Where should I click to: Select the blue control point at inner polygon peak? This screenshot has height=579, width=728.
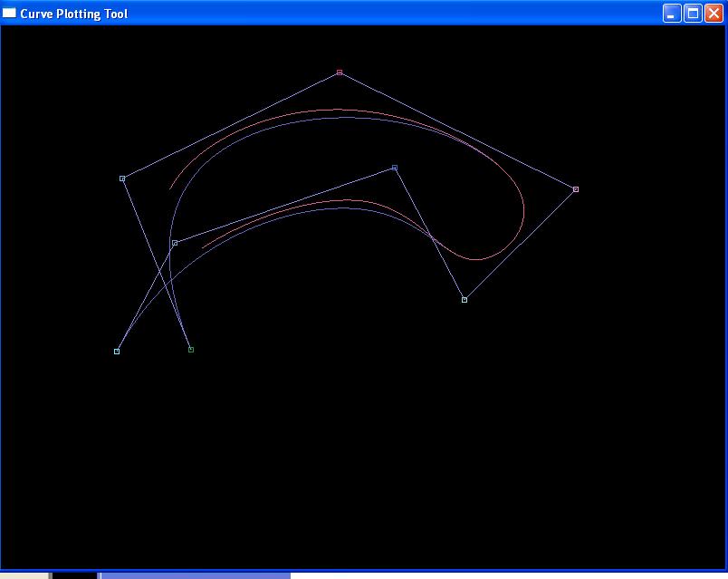click(395, 168)
